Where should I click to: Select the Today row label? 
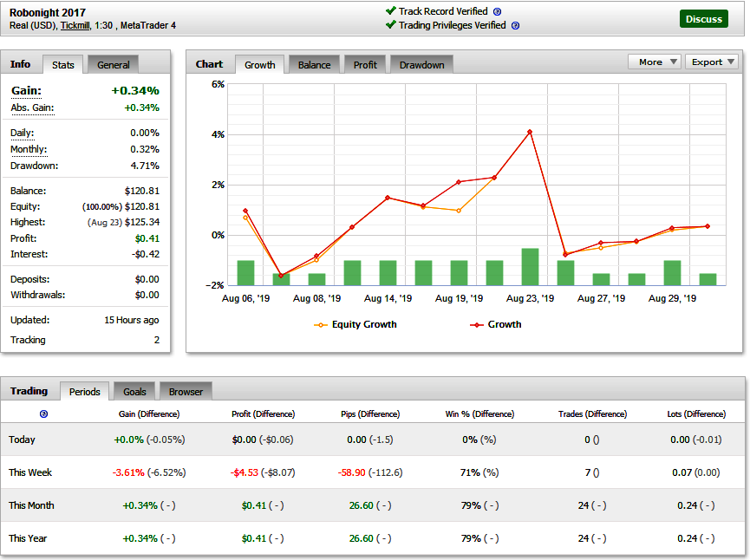coord(22,440)
